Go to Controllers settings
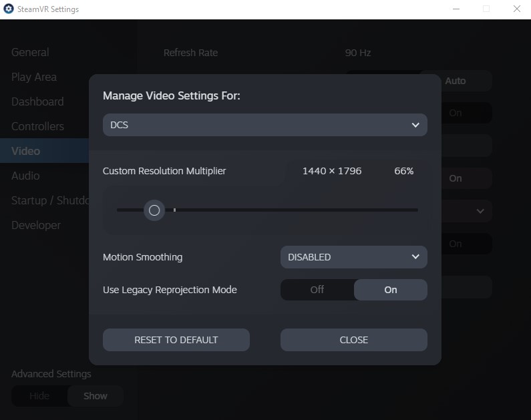The image size is (531, 420). tap(37, 127)
